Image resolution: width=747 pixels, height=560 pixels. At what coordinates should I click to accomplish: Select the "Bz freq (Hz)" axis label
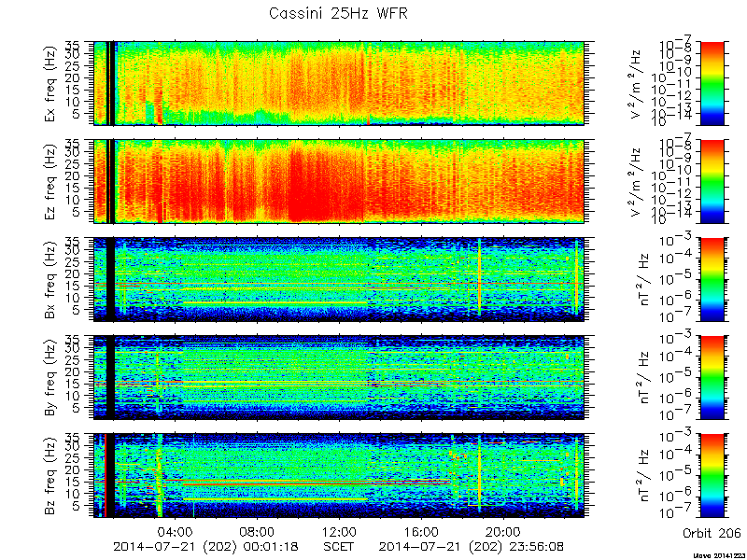pos(50,476)
